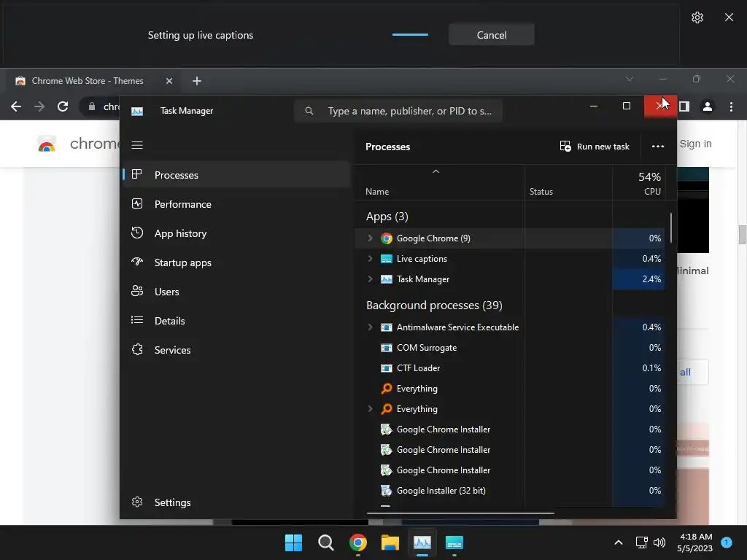Open File Explorer from the taskbar

(x=390, y=542)
